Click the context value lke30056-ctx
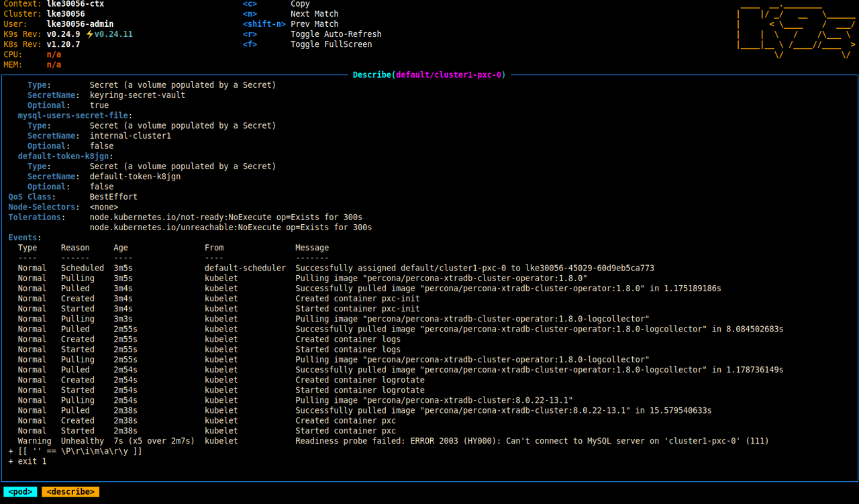 click(x=75, y=4)
